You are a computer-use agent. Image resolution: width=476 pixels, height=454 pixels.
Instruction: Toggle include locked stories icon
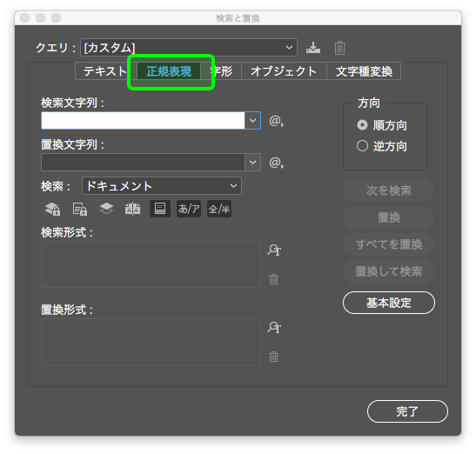click(x=80, y=209)
